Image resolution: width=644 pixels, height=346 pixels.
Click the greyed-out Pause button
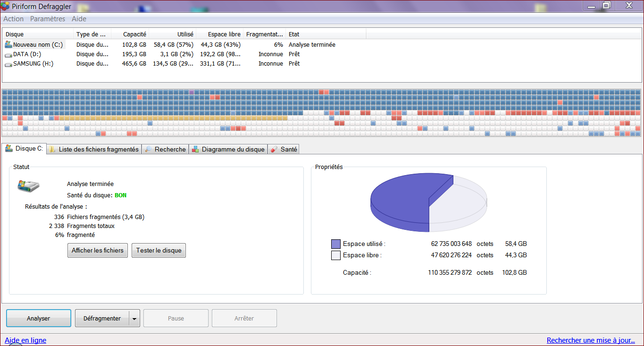pos(176,318)
